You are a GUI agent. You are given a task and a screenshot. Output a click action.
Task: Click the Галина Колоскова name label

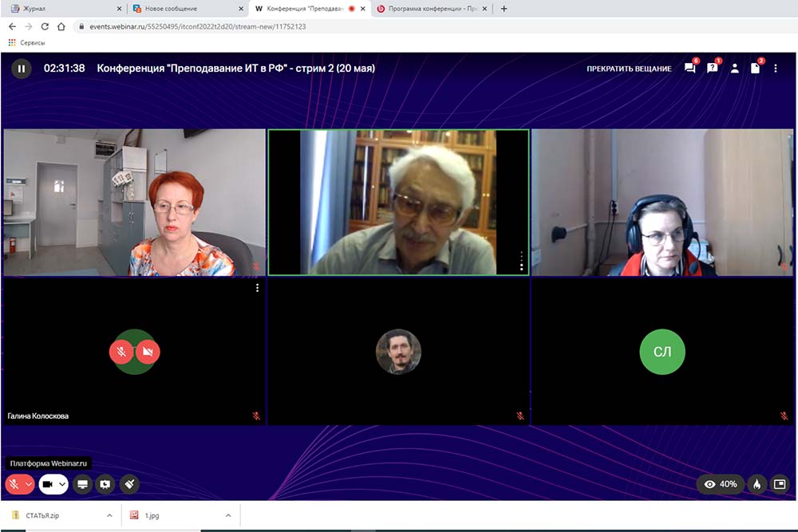tap(38, 416)
